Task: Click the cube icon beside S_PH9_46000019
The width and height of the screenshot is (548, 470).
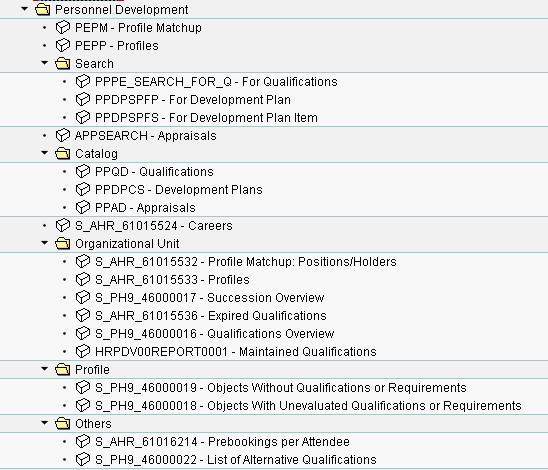Action: point(83,387)
